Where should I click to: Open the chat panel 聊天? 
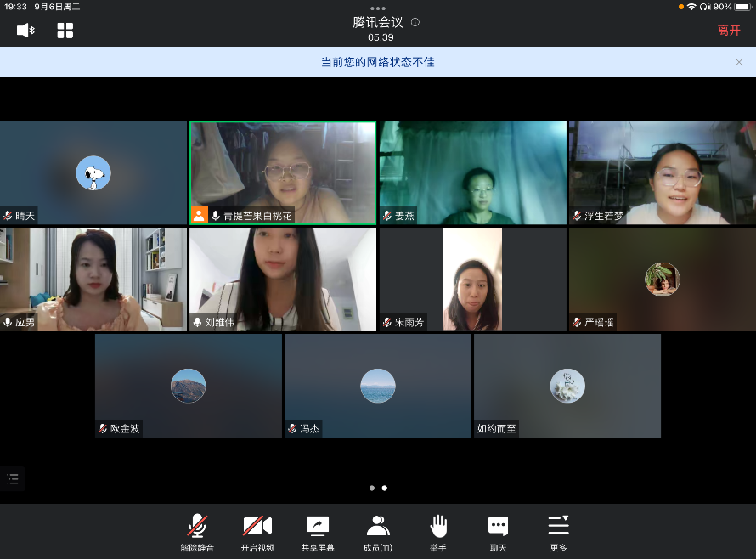click(x=498, y=533)
